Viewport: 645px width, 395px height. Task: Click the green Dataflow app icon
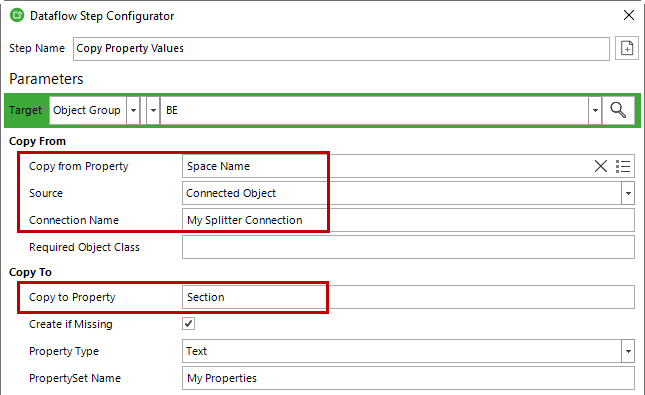click(17, 16)
